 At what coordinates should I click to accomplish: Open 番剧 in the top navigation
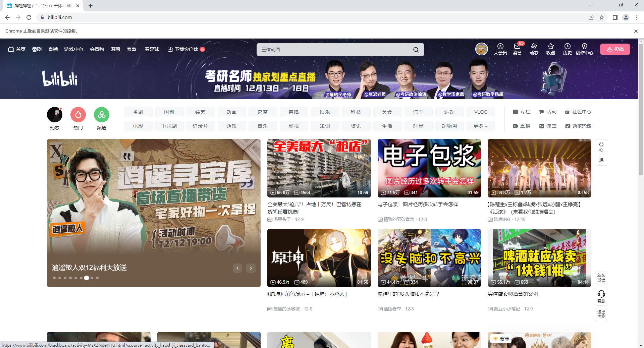tap(37, 49)
